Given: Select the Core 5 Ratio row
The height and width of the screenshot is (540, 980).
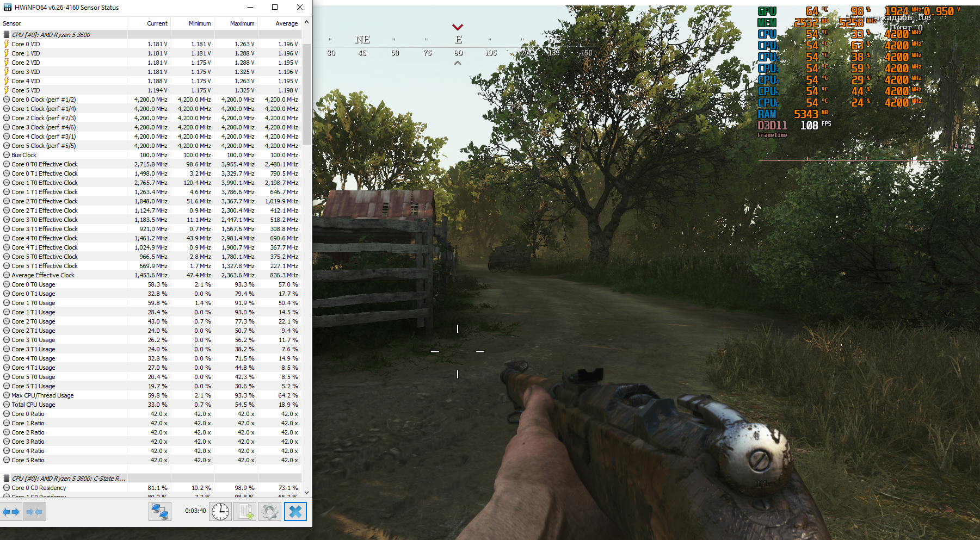Looking at the screenshot, I should pyautogui.click(x=151, y=460).
